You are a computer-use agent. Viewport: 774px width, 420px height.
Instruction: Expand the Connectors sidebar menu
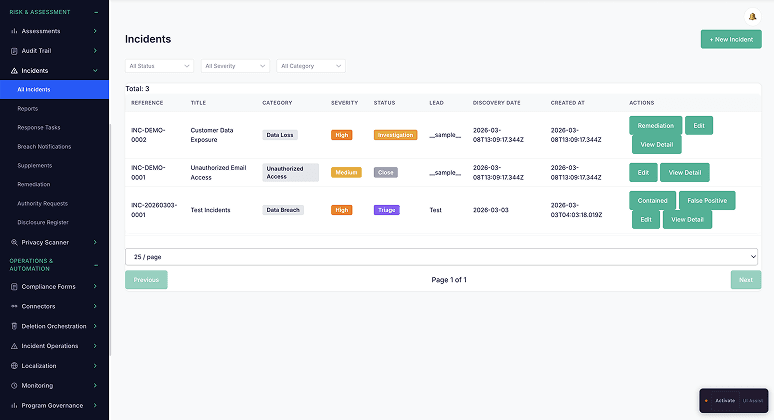[95, 306]
